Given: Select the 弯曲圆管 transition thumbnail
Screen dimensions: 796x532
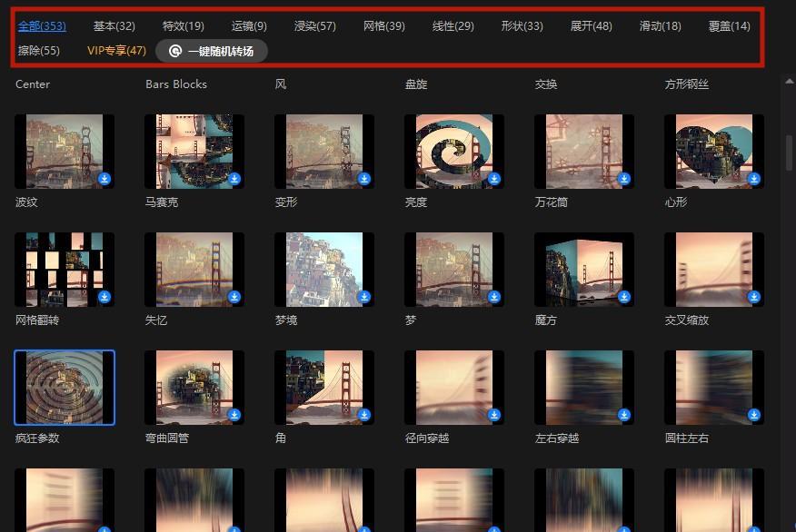Looking at the screenshot, I should coord(194,388).
